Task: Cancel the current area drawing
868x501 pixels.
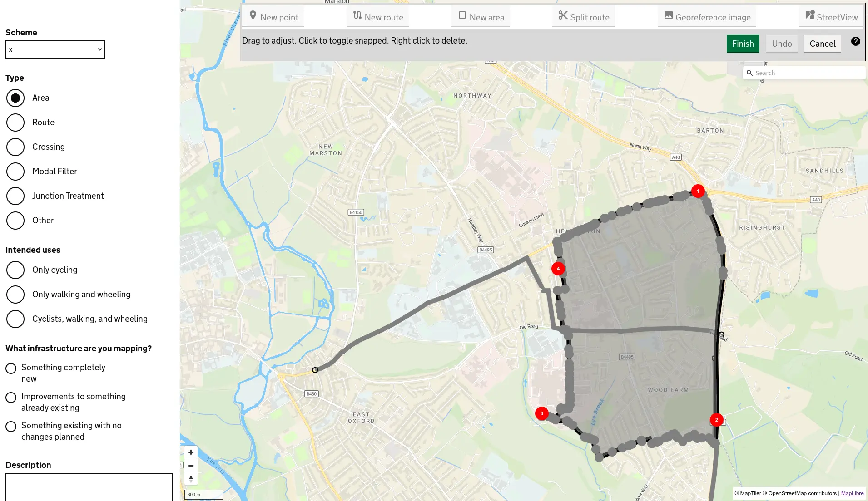Action: coord(822,44)
